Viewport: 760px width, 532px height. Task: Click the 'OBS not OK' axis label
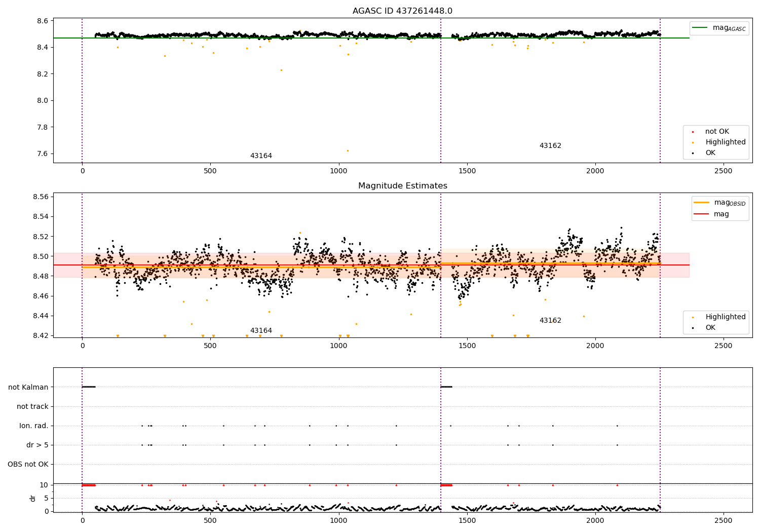point(28,464)
